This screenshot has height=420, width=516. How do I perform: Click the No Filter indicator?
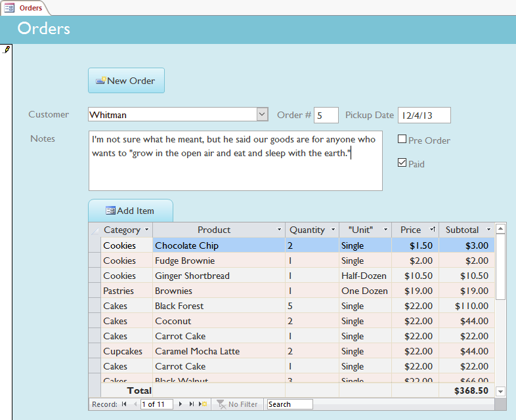click(238, 404)
